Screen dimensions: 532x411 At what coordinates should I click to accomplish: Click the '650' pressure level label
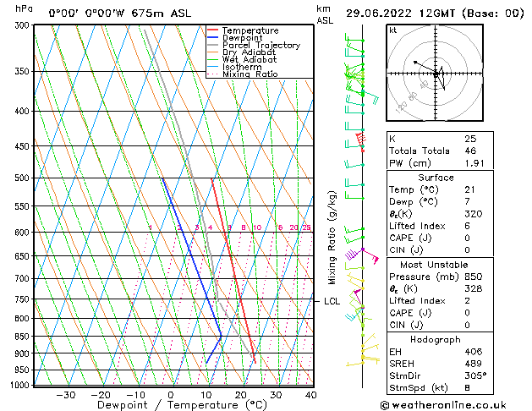(x=23, y=256)
